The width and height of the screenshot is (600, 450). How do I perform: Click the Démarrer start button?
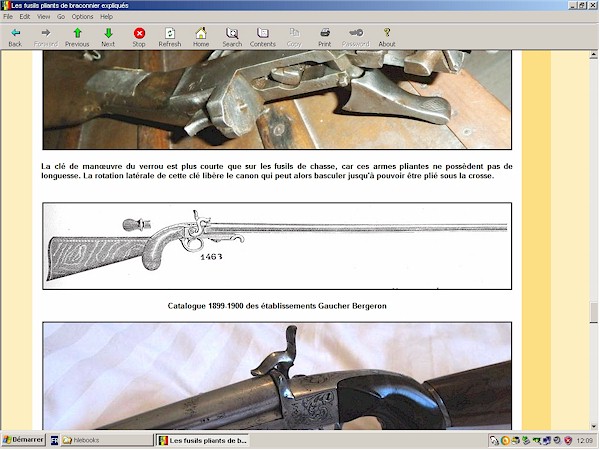point(23,440)
